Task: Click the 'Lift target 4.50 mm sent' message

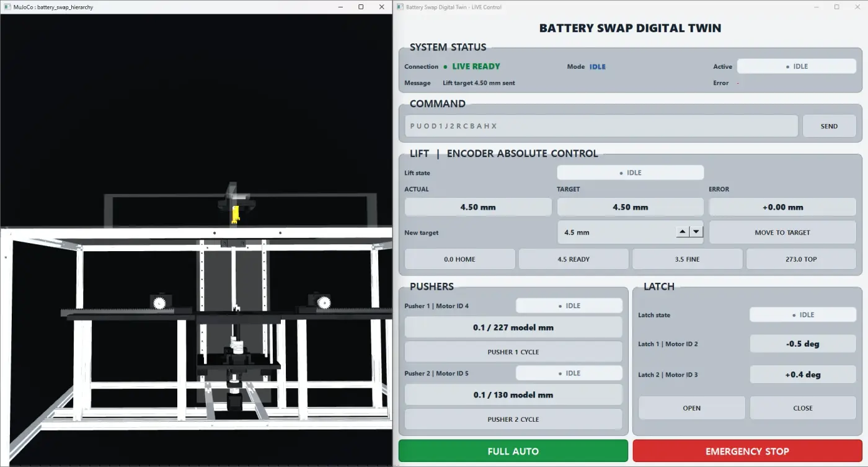Action: click(x=479, y=83)
